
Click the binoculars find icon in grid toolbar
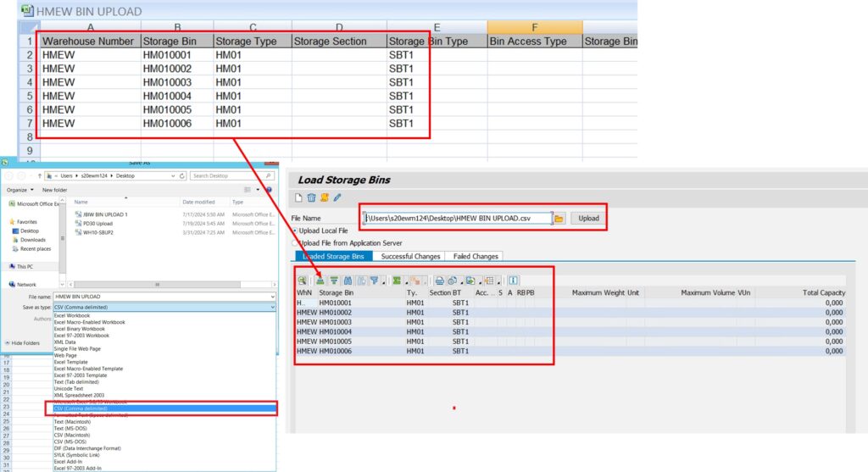348,280
